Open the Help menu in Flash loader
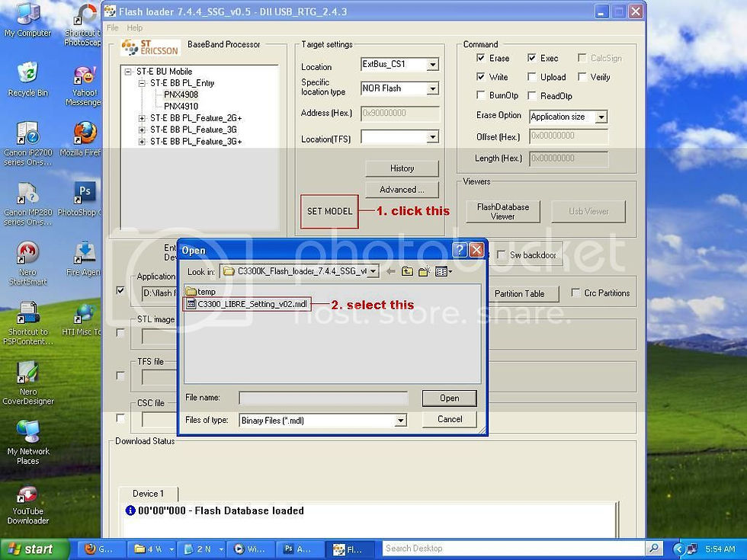Image resolution: width=747 pixels, height=560 pixels. click(x=134, y=27)
